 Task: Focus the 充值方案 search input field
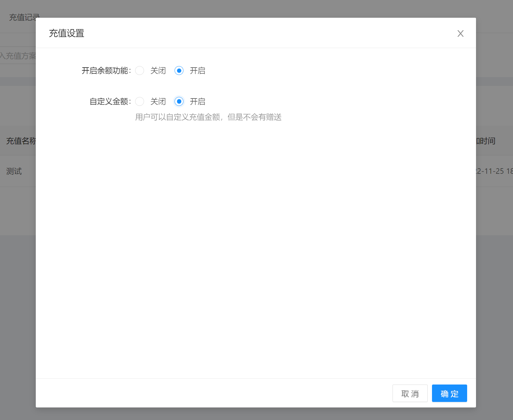[x=18, y=56]
